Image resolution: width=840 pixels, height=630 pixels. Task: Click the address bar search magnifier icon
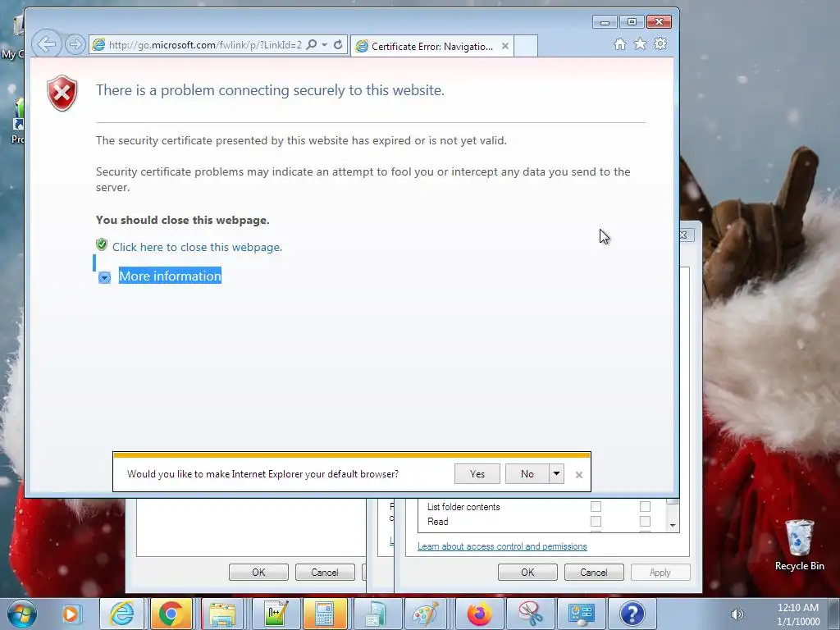[x=311, y=45]
